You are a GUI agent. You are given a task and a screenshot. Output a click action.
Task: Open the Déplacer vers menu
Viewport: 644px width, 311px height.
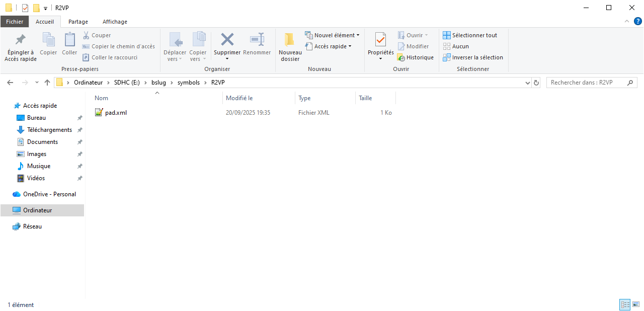click(175, 48)
